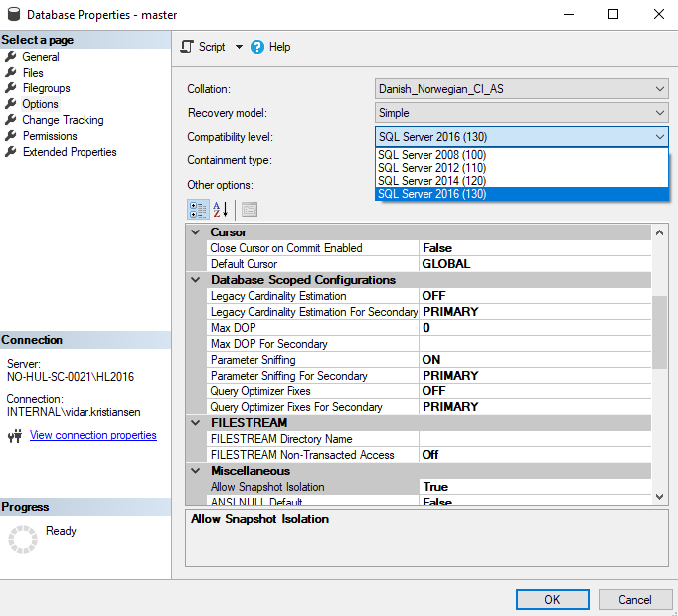Click the wrench icon beside General
This screenshot has width=678, height=616.
point(10,57)
